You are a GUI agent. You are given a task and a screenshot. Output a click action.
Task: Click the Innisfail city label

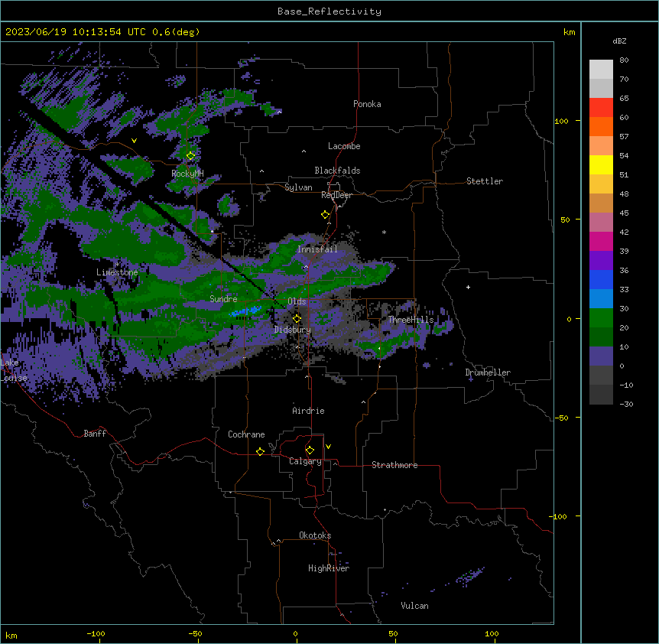[x=317, y=249]
